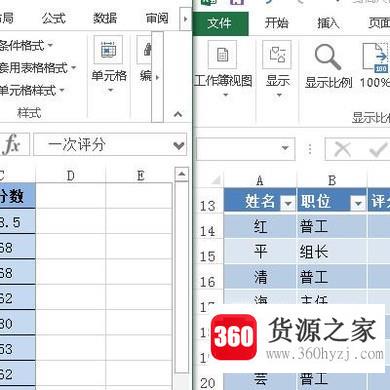Expand the 工作簿视图 dropdown arrow
The height and width of the screenshot is (390, 390).
226,95
